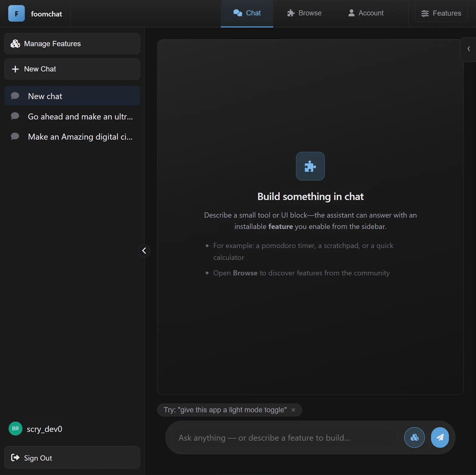This screenshot has width=476, height=475.
Task: Switch to the Browse tab
Action: click(304, 13)
